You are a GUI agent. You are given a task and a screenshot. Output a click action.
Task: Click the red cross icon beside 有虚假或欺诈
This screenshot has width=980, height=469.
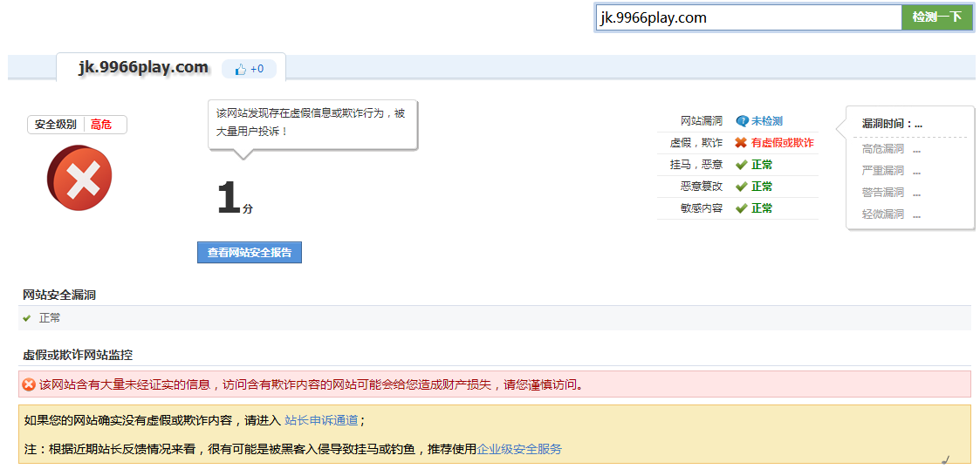(741, 143)
